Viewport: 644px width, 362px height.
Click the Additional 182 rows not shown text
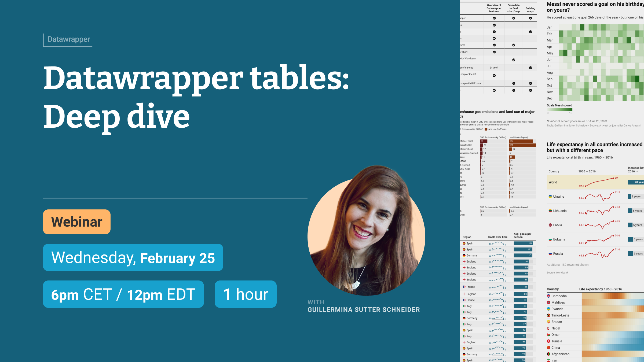pyautogui.click(x=568, y=265)
